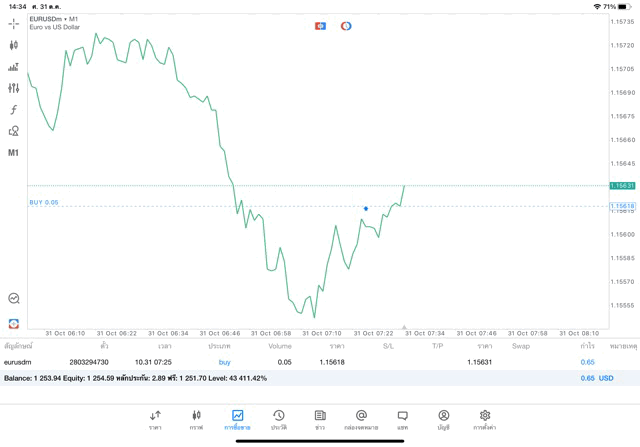Open the drawing objects shapes tool
The image size is (640, 447).
[x=13, y=131]
